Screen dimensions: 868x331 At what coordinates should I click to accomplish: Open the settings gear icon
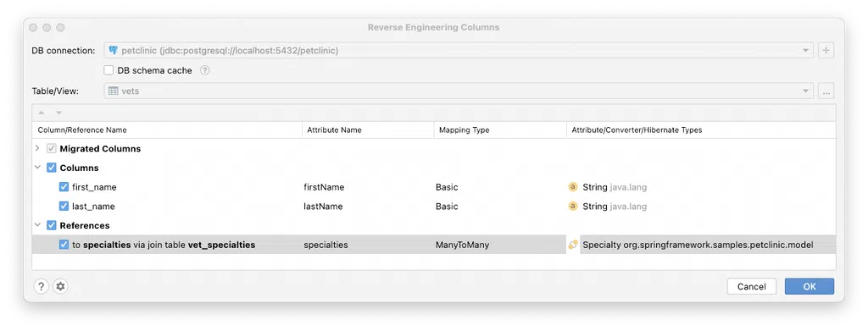tap(60, 286)
